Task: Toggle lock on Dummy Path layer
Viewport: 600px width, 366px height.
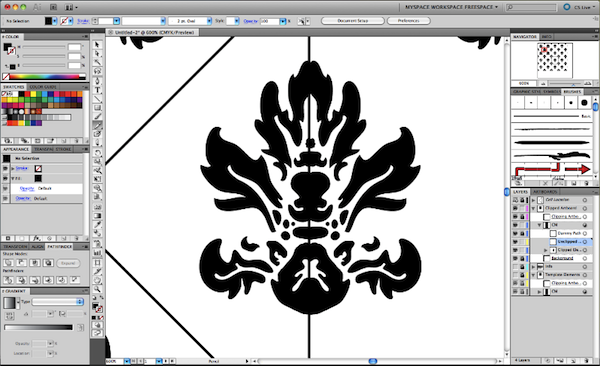Action: pos(522,233)
